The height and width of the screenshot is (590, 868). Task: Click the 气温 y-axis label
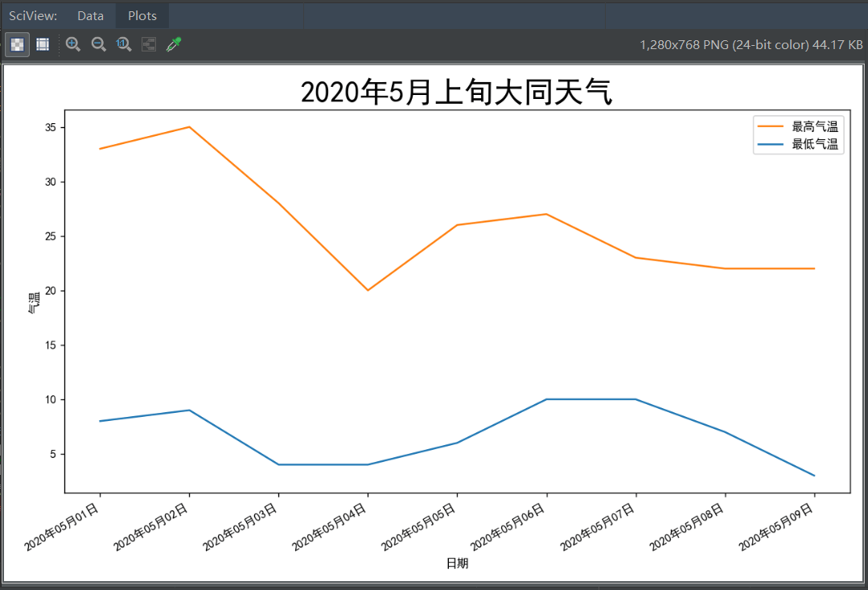tap(35, 303)
